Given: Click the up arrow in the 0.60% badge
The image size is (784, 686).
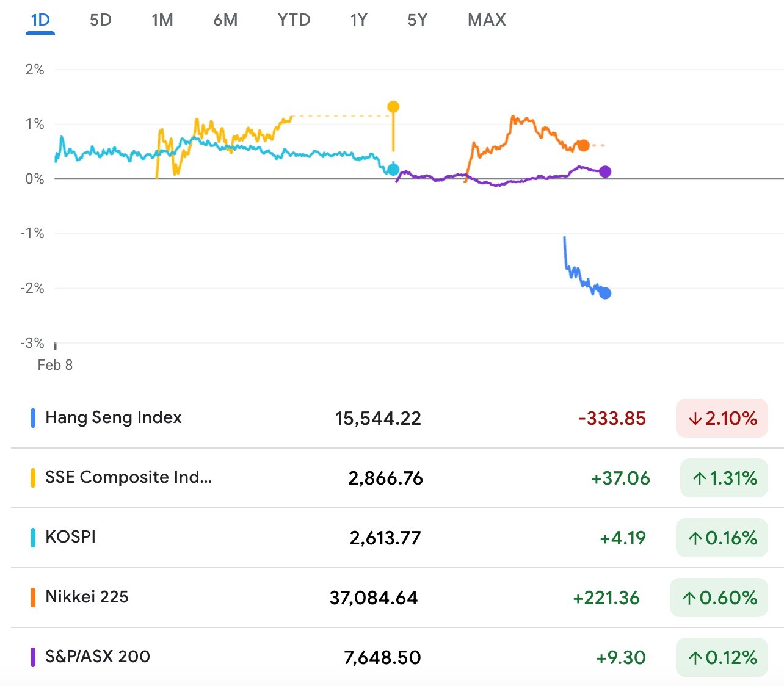Looking at the screenshot, I should pos(689,598).
